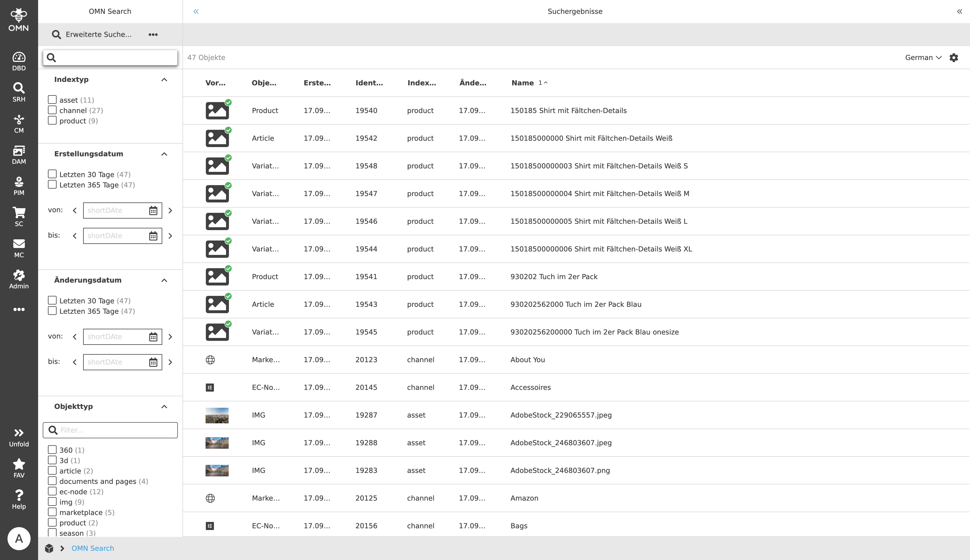Image resolution: width=970 pixels, height=560 pixels.
Task: Open the DAM module in sidebar
Action: point(19,155)
